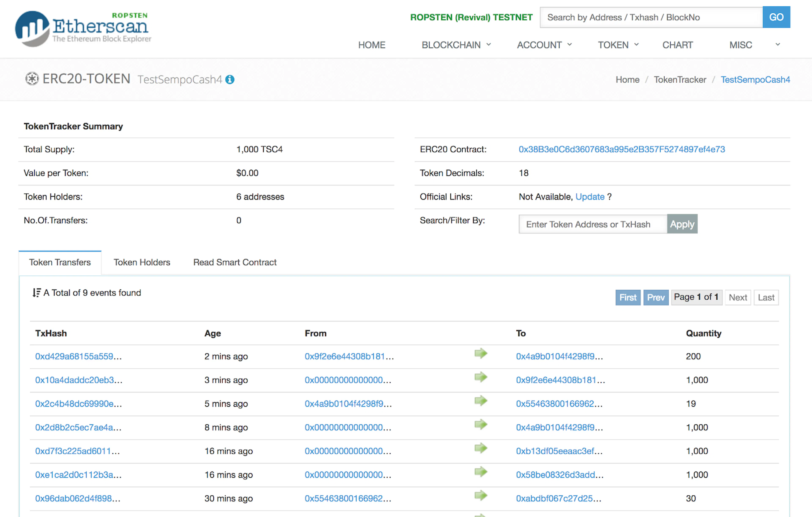The height and width of the screenshot is (517, 812).
Task: Click green arrow in the 200 quantity row
Action: [x=480, y=354]
